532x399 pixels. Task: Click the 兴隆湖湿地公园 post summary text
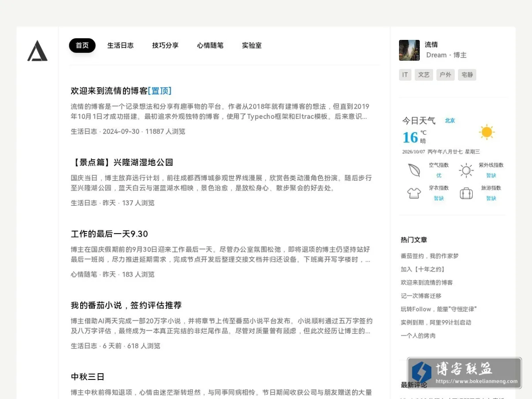[x=221, y=183]
